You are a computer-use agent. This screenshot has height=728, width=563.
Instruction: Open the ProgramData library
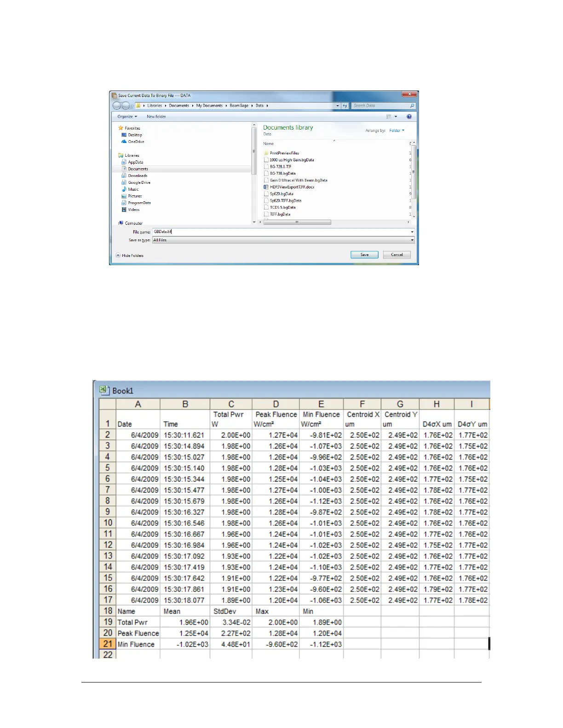(139, 203)
